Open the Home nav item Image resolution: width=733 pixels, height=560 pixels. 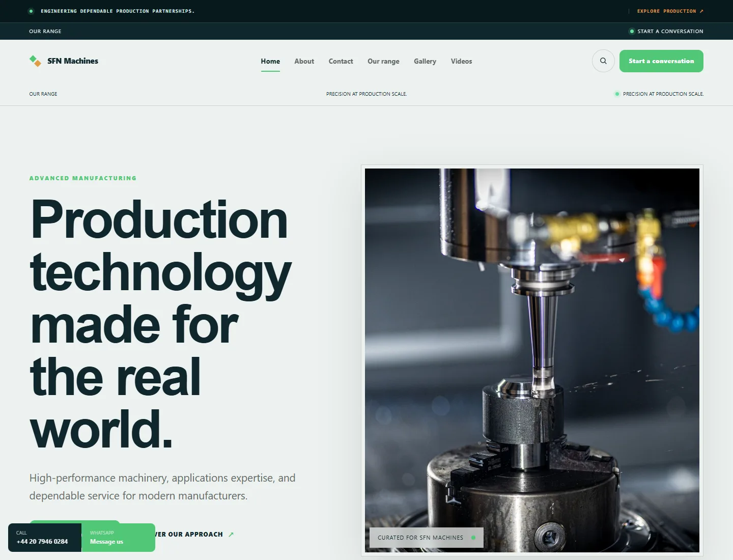(270, 61)
